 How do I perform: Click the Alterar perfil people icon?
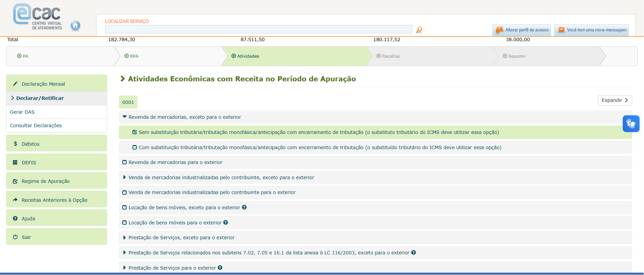point(499,30)
